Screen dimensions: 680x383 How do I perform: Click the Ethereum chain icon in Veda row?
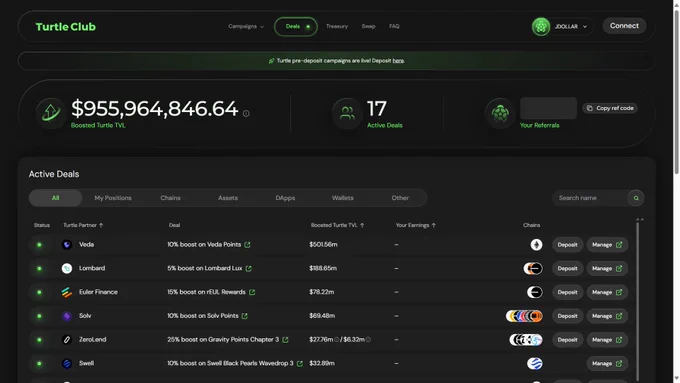click(536, 245)
